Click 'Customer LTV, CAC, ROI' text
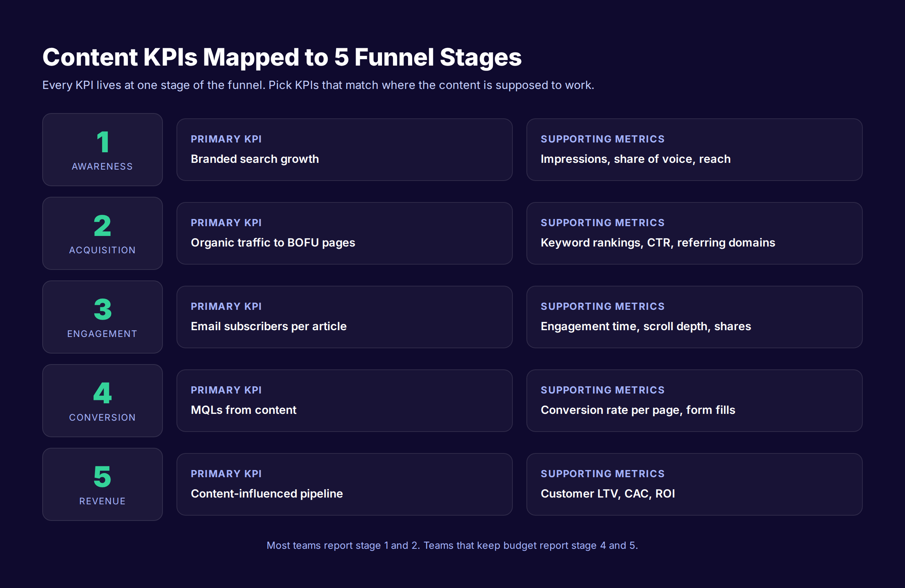The height and width of the screenshot is (588, 905). pyautogui.click(x=607, y=493)
